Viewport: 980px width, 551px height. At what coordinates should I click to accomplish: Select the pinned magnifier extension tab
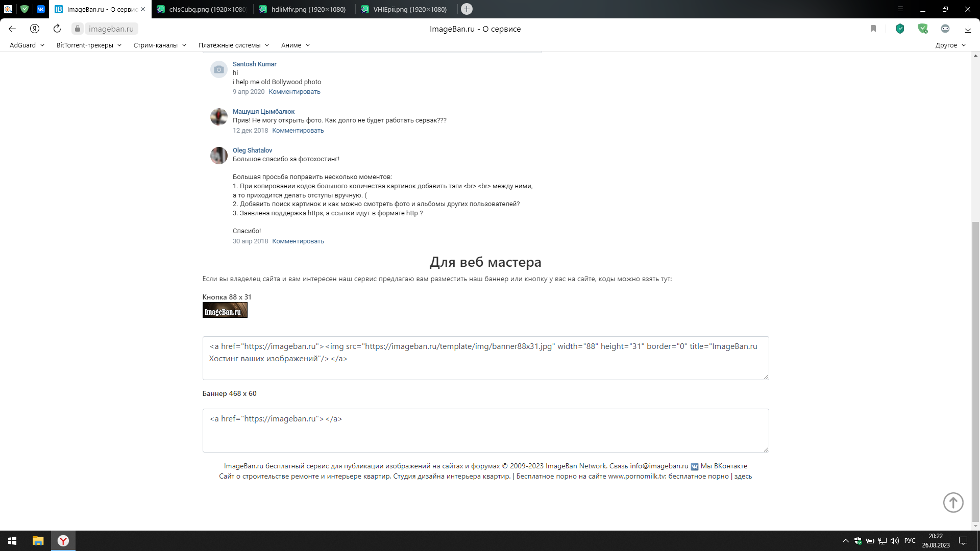pyautogui.click(x=8, y=9)
